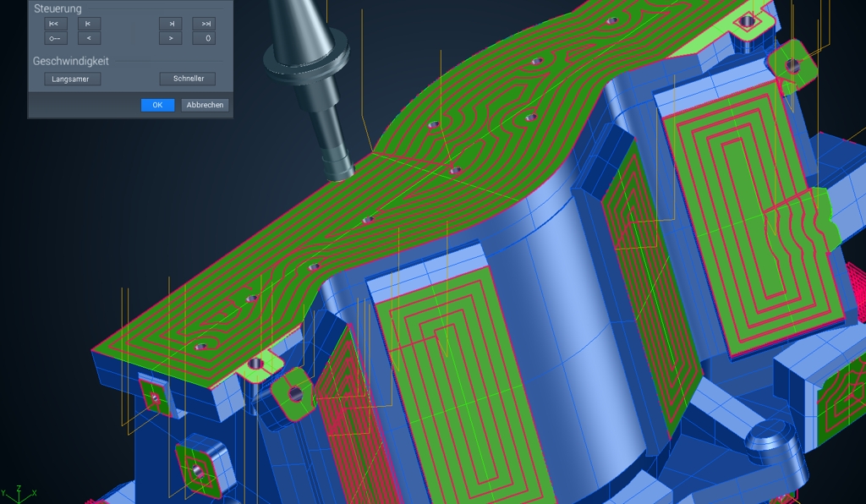Click the XYZ axis triad icon
This screenshot has width=866, height=504.
[x=19, y=494]
